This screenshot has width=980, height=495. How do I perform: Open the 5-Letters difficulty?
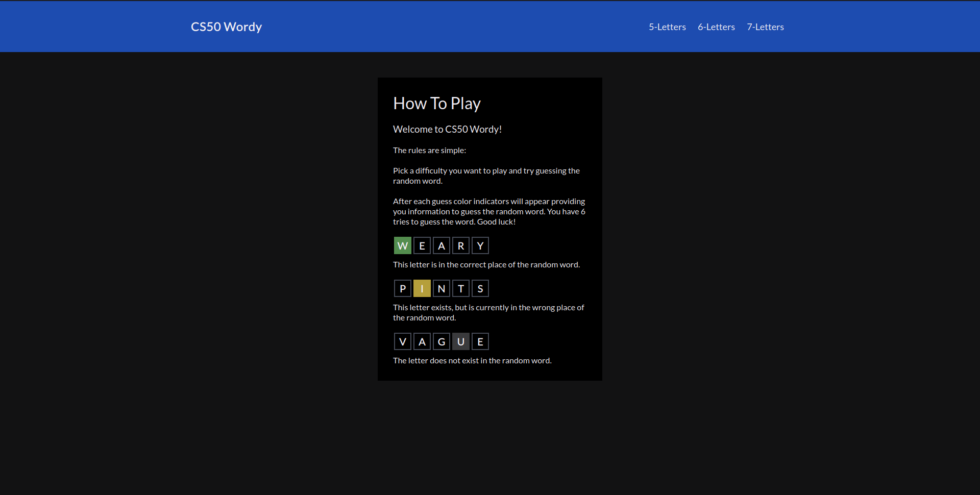[667, 27]
